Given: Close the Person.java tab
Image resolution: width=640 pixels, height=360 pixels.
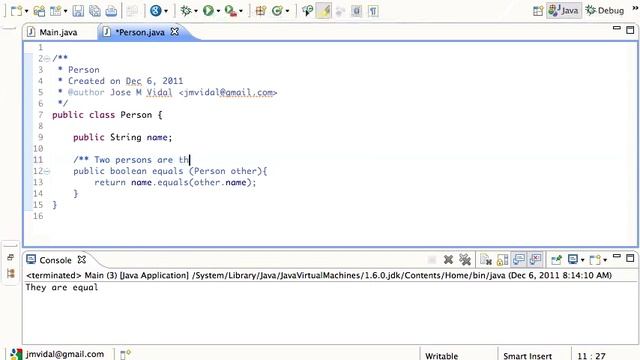Looking at the screenshot, I should point(175,31).
